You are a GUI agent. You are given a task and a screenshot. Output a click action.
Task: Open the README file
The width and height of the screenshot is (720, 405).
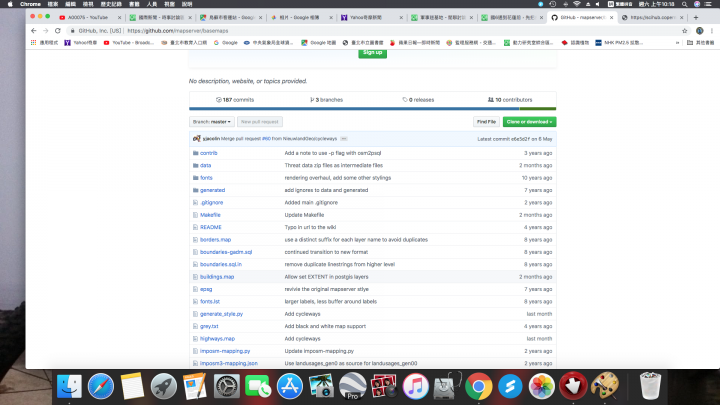point(211,227)
